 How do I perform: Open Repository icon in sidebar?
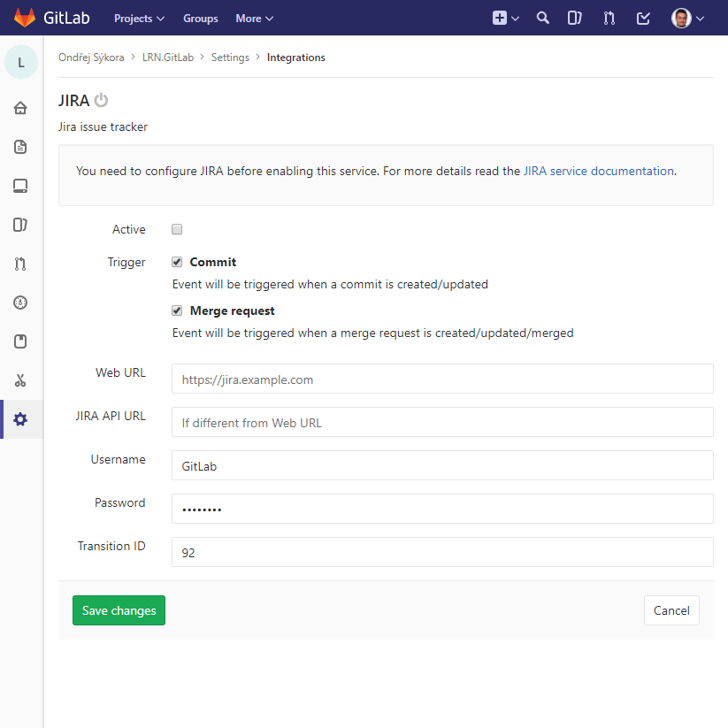[x=20, y=147]
